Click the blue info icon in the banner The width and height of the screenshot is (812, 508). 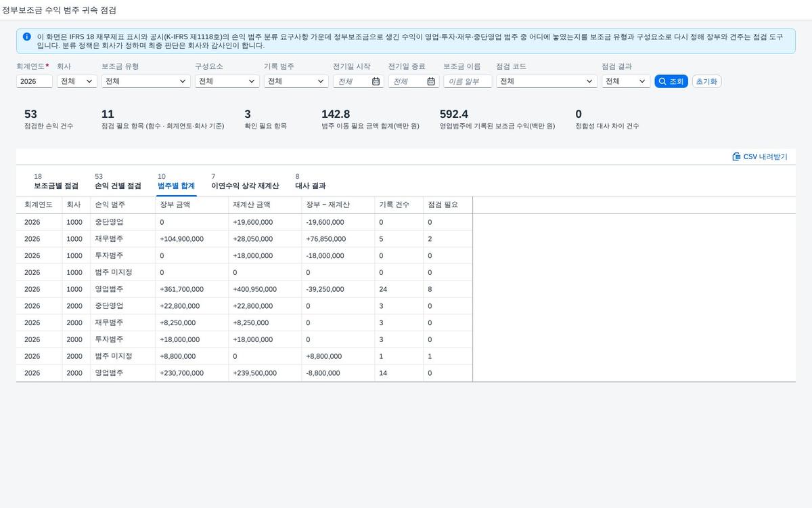pyautogui.click(x=26, y=37)
